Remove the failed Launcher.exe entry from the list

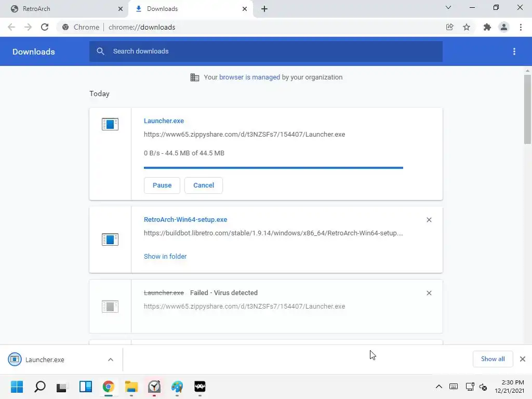429,293
